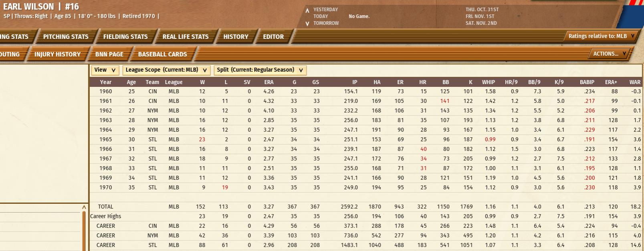Show the Baseball Cards tab
644x251 pixels.
point(162,54)
